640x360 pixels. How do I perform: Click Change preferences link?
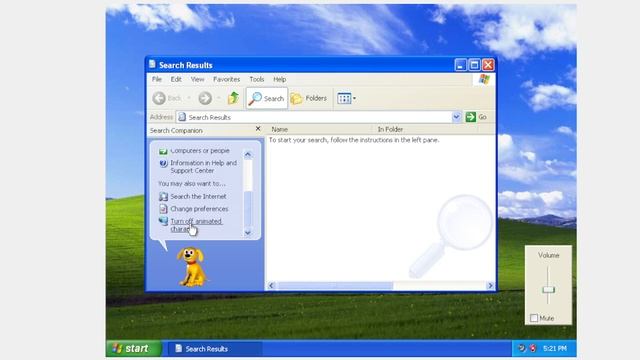click(x=199, y=209)
